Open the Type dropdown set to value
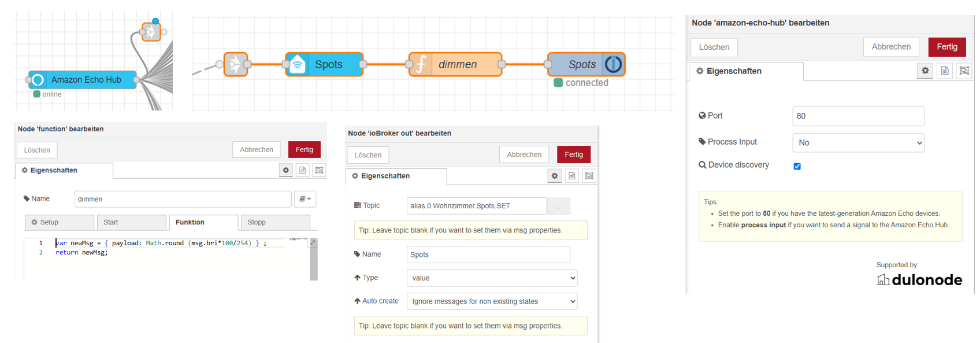 [x=492, y=278]
